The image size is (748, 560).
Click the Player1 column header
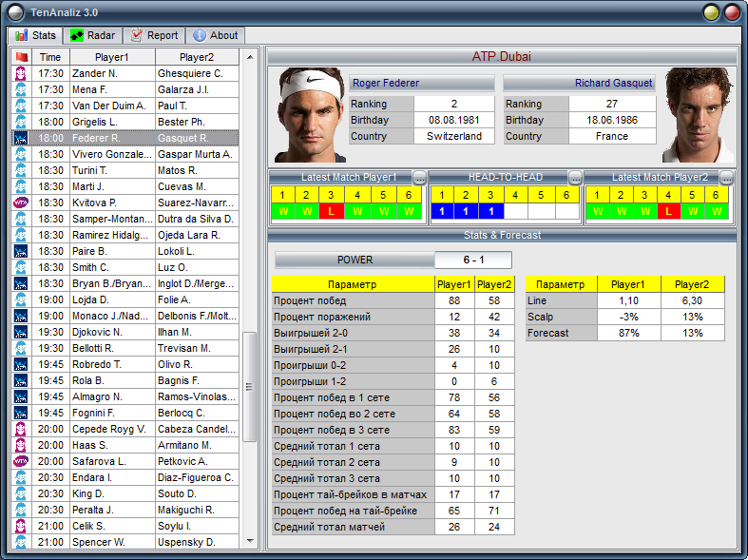pos(112,57)
